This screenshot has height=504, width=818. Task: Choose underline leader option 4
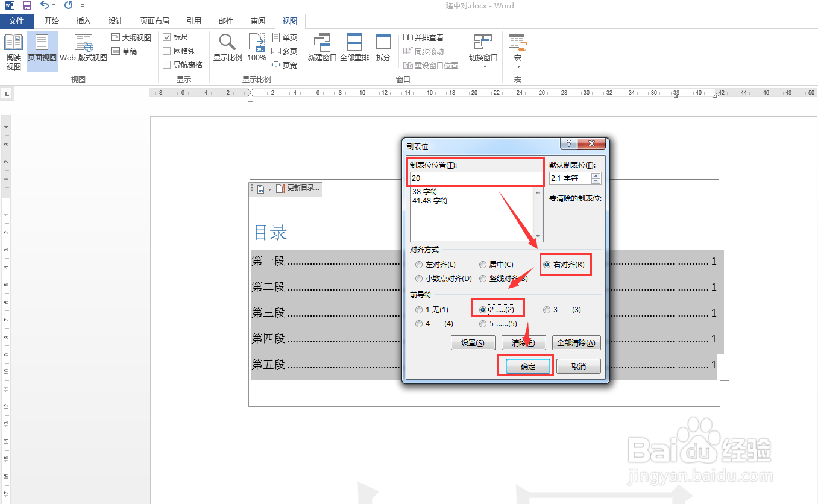(x=419, y=324)
